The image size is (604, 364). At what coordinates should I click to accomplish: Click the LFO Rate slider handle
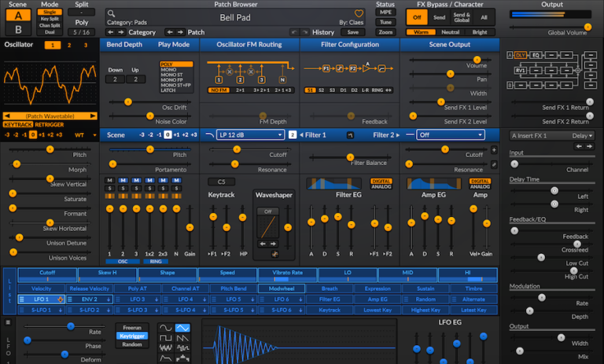71,326
